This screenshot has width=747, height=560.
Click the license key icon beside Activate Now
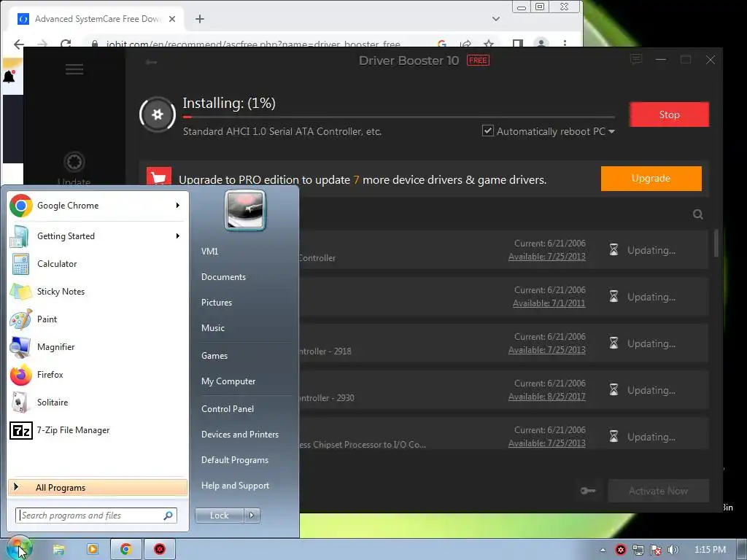(x=588, y=491)
